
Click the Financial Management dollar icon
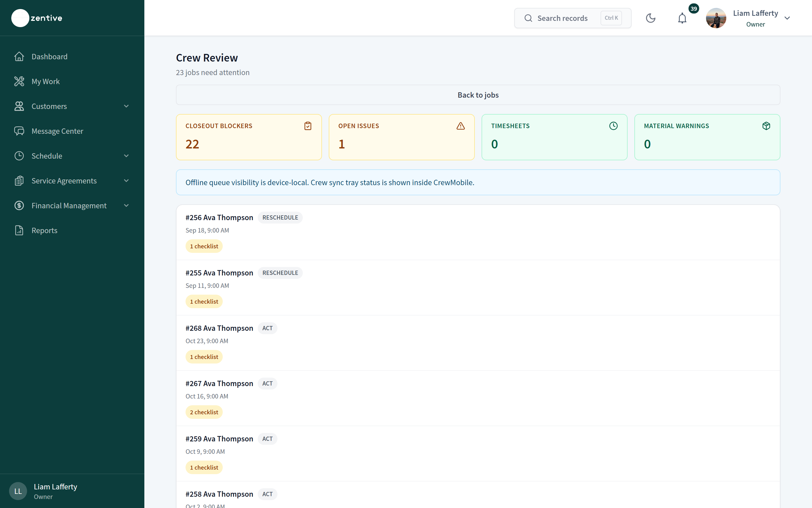click(x=19, y=206)
